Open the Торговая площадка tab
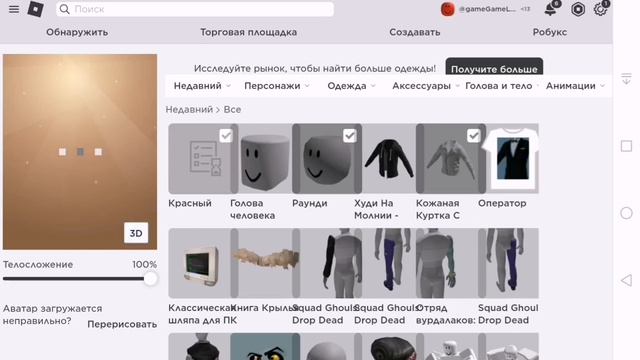Image resolution: width=640 pixels, height=360 pixels. [249, 32]
